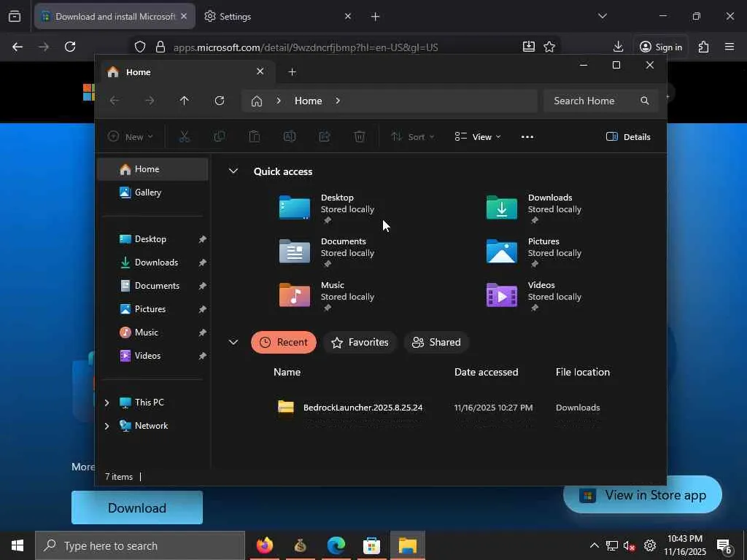The width and height of the screenshot is (747, 560).
Task: Open Firefox's list all tabs dropdown
Action: [602, 16]
